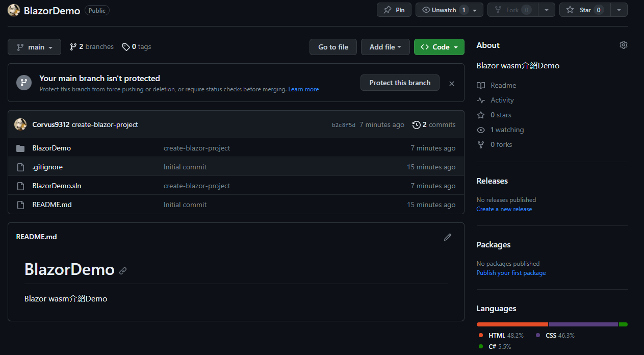Click the tag icon next to '0 tags'
Screen dimensions: 644x355
[x=126, y=47]
